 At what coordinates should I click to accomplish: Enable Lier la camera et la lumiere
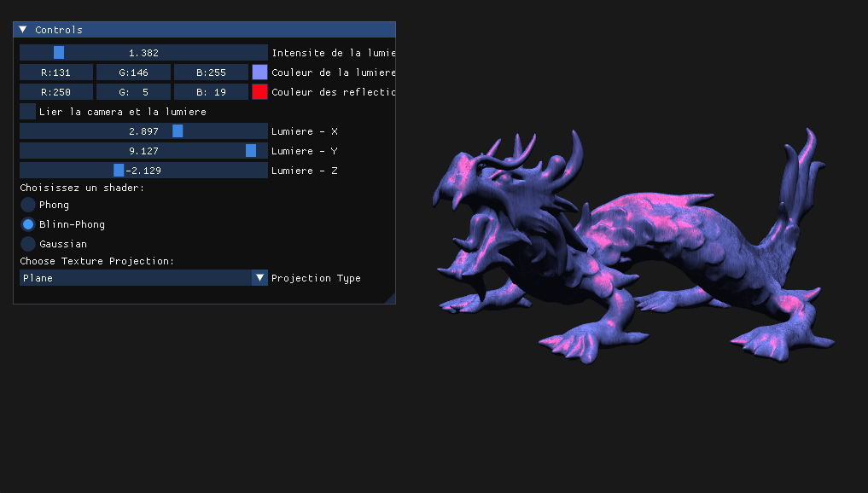(28, 112)
